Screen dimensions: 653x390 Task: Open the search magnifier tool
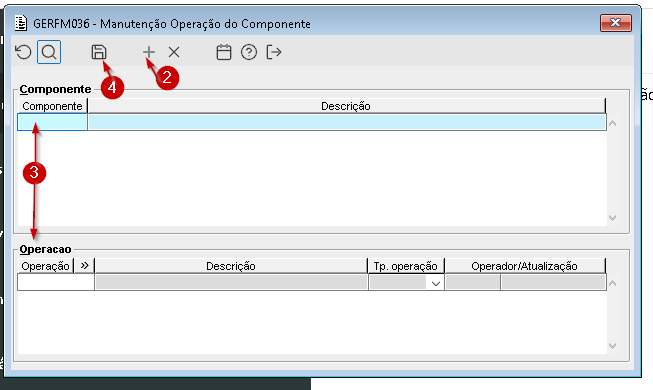coord(49,52)
